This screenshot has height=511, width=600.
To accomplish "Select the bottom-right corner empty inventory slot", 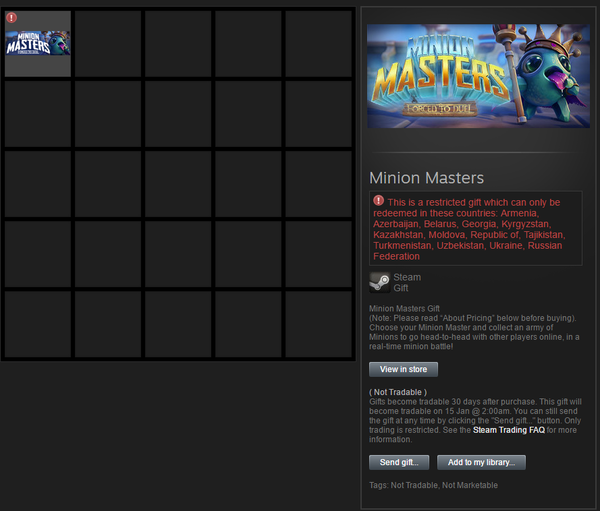I will (318, 324).
